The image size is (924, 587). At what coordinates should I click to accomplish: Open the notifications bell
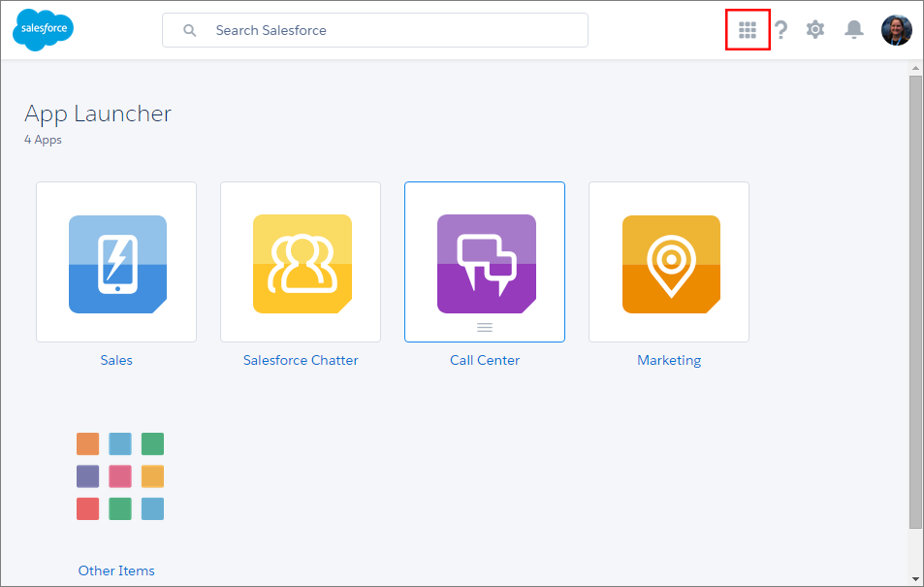click(854, 29)
